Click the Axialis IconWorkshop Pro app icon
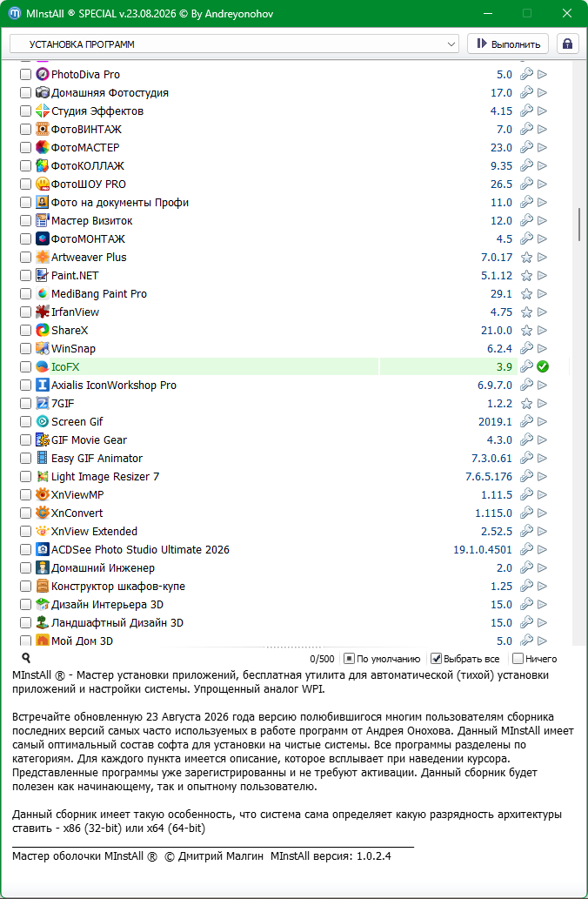 click(x=43, y=386)
